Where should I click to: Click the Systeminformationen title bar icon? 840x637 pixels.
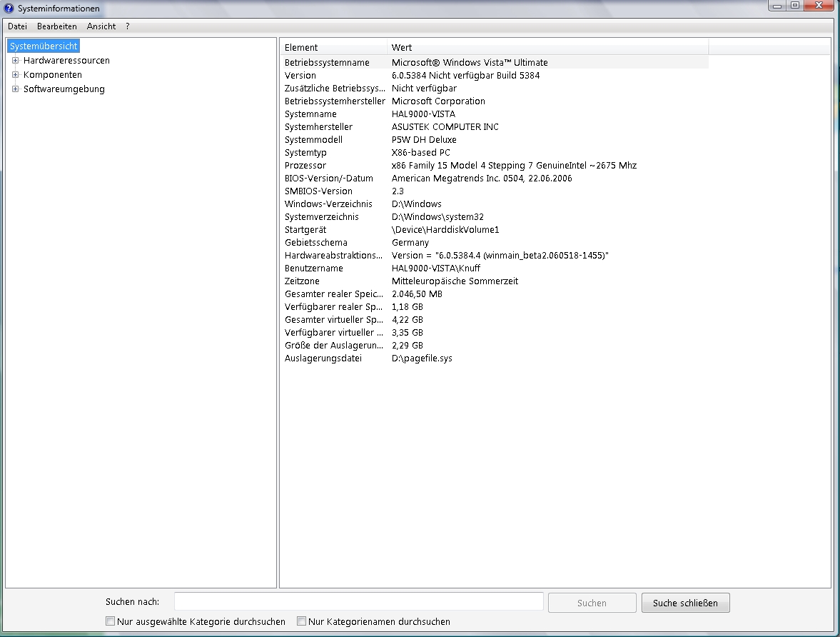(x=9, y=8)
